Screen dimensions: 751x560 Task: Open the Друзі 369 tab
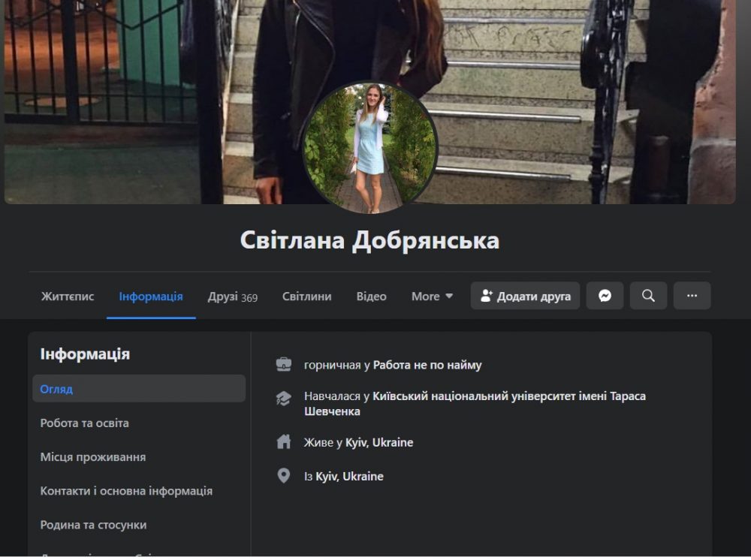pos(232,297)
